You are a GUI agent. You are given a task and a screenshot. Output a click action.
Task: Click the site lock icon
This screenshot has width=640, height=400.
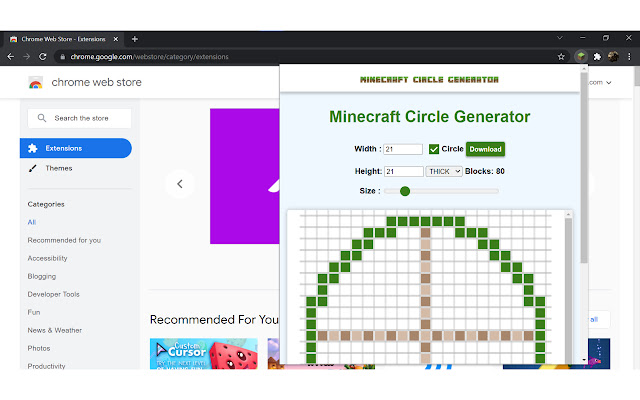coord(62,57)
